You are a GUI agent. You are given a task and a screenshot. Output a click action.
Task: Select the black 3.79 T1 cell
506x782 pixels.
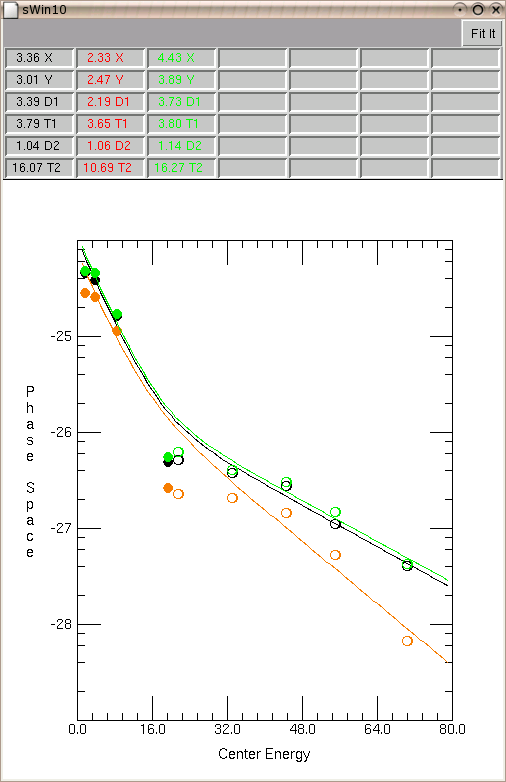click(x=40, y=124)
